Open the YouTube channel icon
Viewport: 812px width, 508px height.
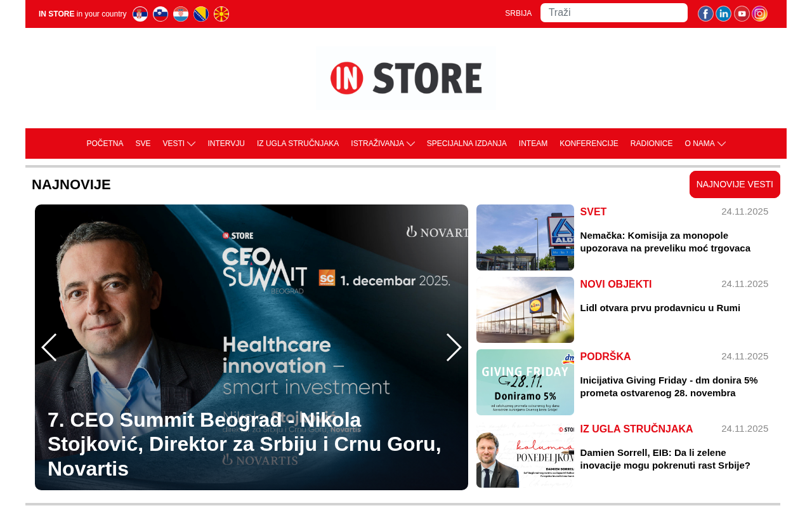[x=742, y=14]
